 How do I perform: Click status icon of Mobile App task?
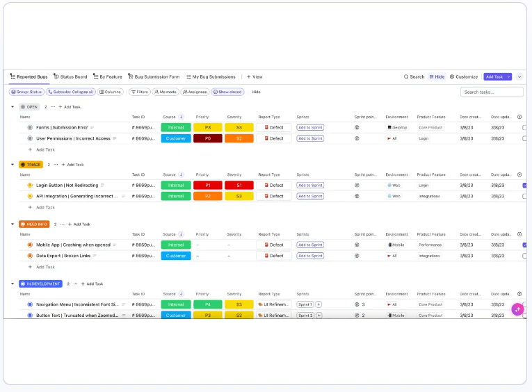coord(30,245)
